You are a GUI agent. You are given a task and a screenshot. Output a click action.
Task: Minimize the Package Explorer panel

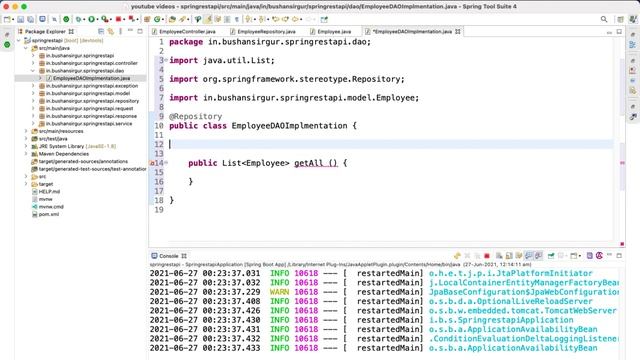click(x=130, y=31)
